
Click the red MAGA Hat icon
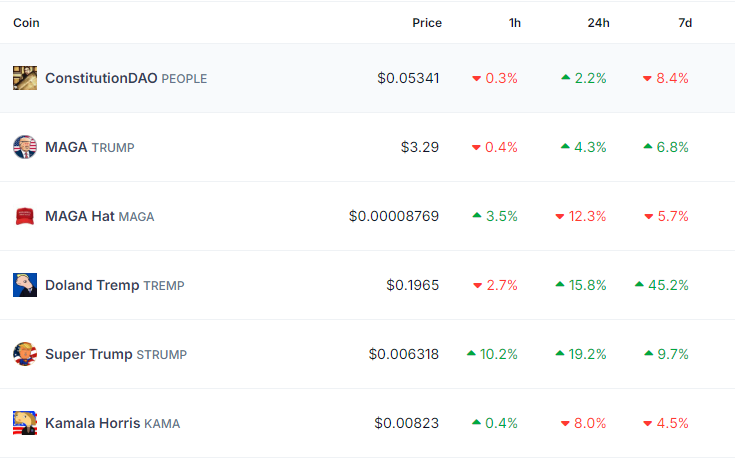[25, 216]
